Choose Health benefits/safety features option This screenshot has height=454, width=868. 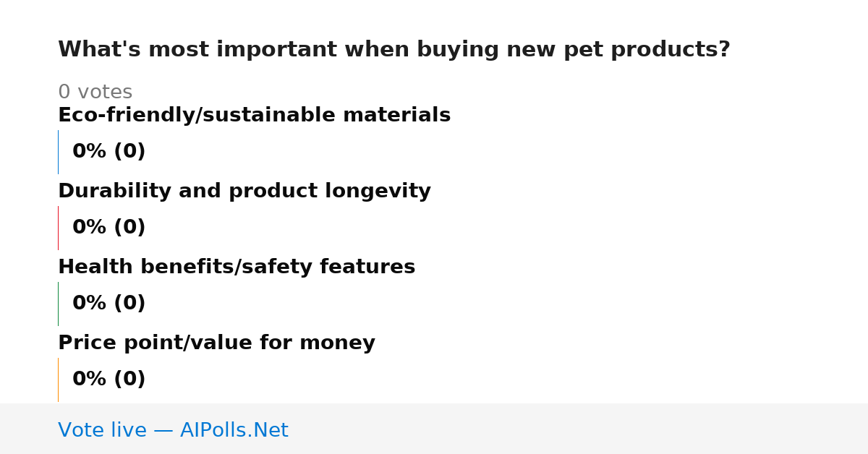tap(237, 267)
